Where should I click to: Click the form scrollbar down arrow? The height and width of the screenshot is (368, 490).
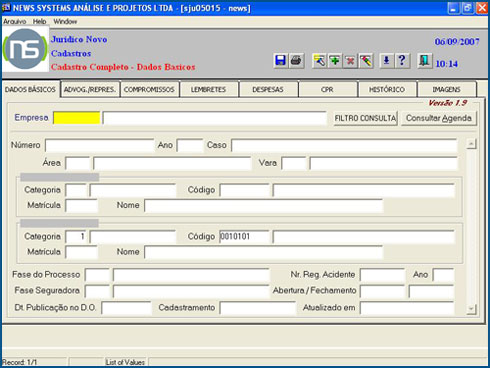point(471,309)
